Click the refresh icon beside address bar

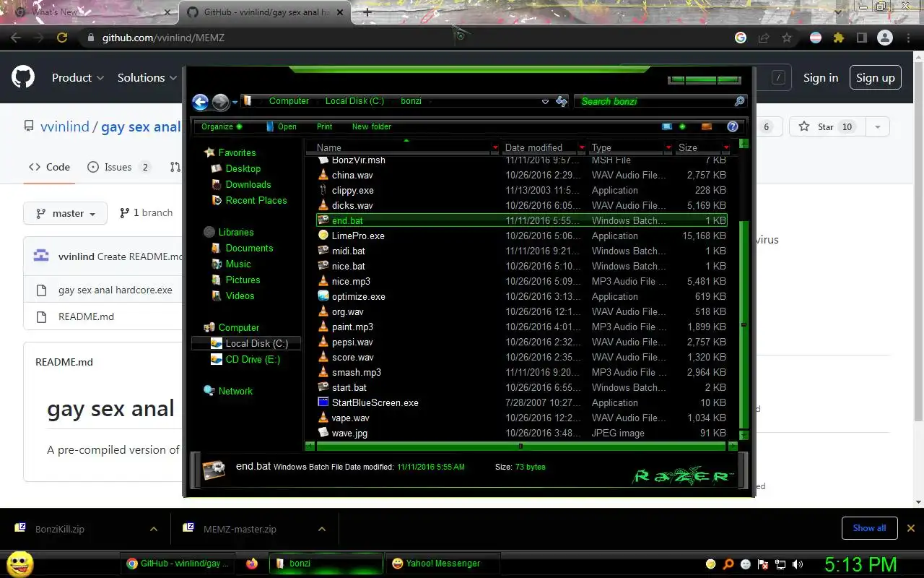tap(562, 102)
